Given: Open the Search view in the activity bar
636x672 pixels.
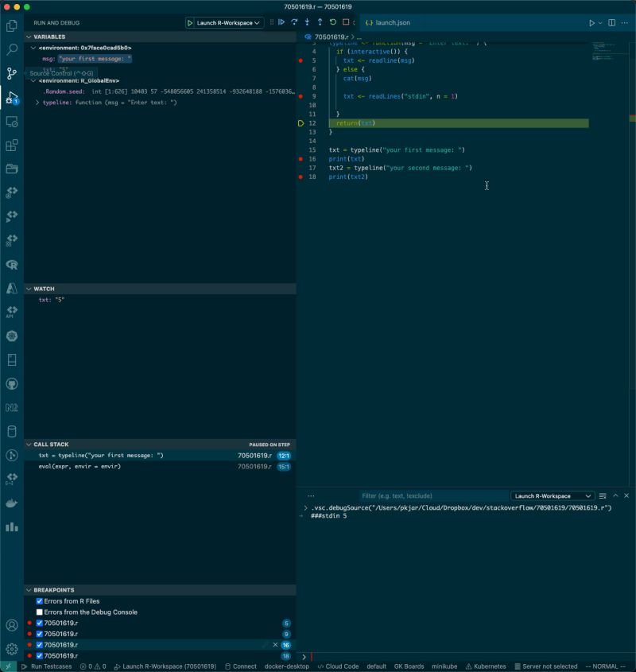Looking at the screenshot, I should 11,49.
